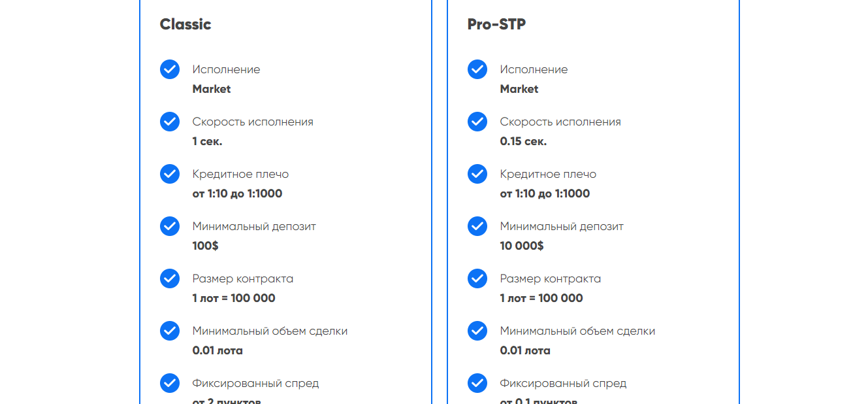The height and width of the screenshot is (404, 868).
Task: Click the 0.15 сек. execution speed value
Action: tap(523, 141)
